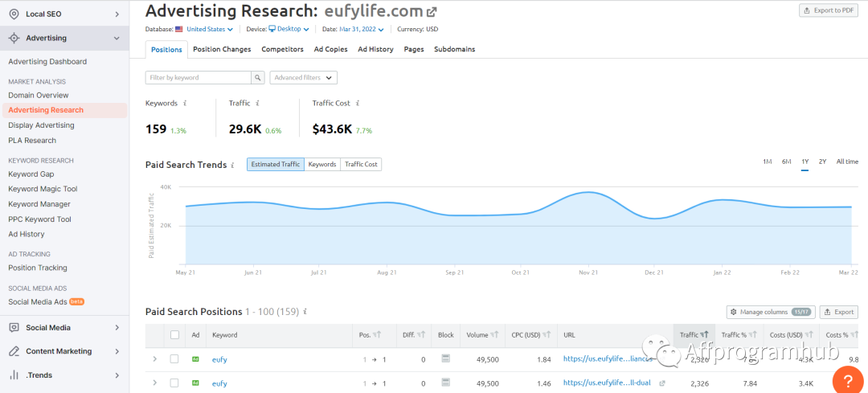Screen dimensions: 868x393
Task: Click the Nov 21 peak on traffic chart
Action: [x=589, y=192]
